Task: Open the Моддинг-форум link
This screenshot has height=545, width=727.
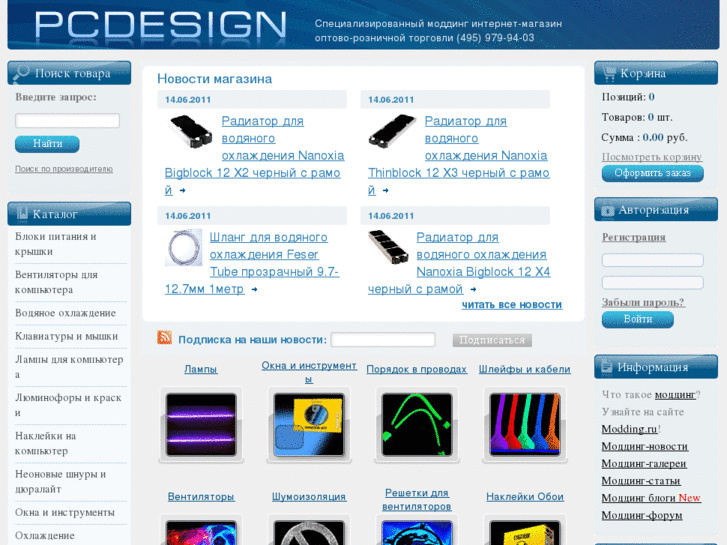Action: [642, 515]
